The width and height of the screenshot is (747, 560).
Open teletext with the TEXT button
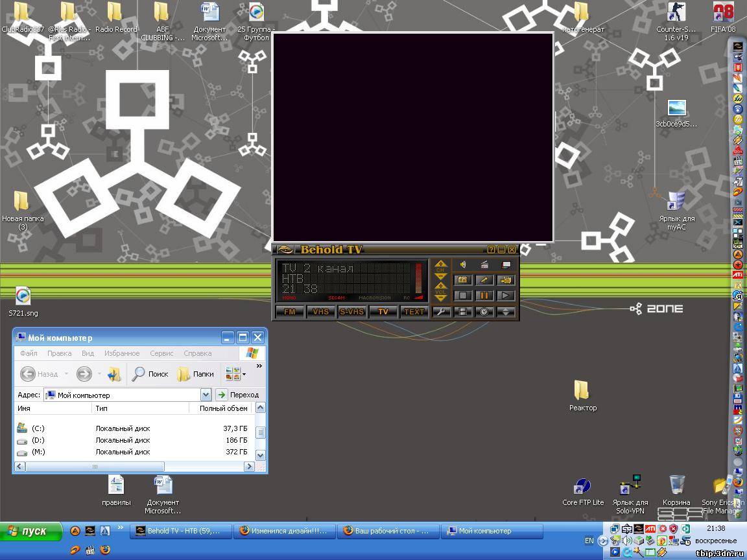[x=414, y=312]
